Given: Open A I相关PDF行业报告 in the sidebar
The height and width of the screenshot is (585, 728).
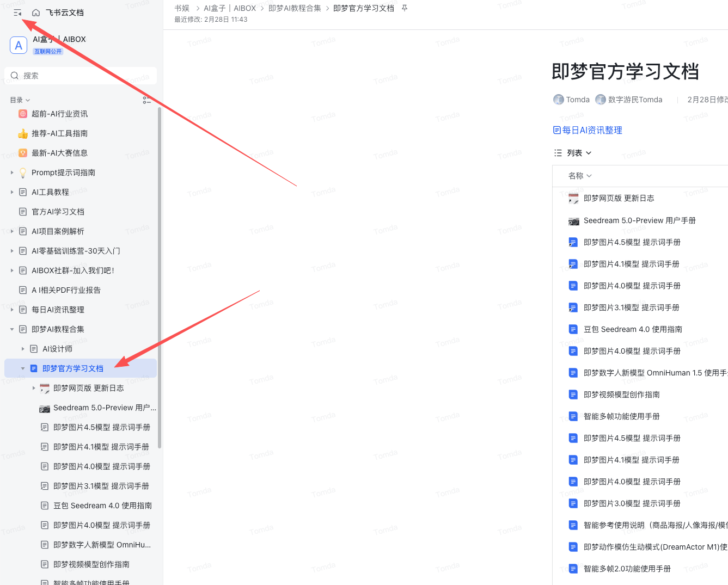Looking at the screenshot, I should (66, 290).
